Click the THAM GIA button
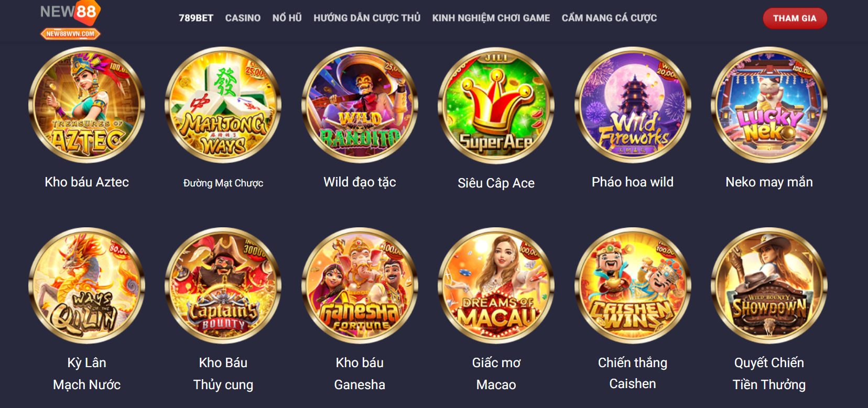868x408 pixels. click(x=795, y=18)
